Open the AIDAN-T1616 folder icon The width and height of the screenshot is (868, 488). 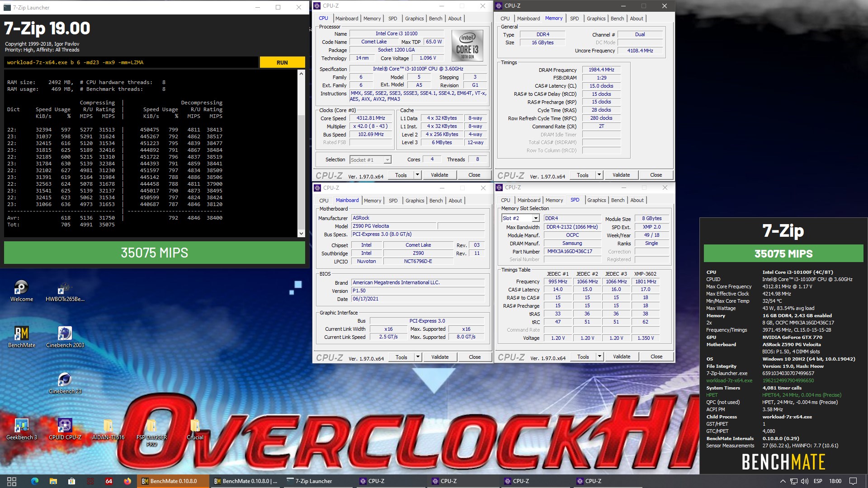click(108, 429)
